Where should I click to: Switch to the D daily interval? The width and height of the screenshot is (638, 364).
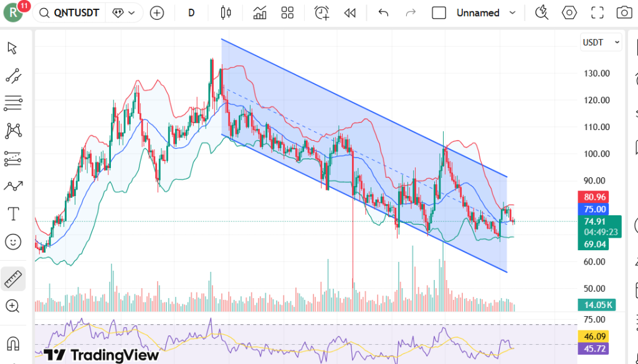(x=191, y=12)
